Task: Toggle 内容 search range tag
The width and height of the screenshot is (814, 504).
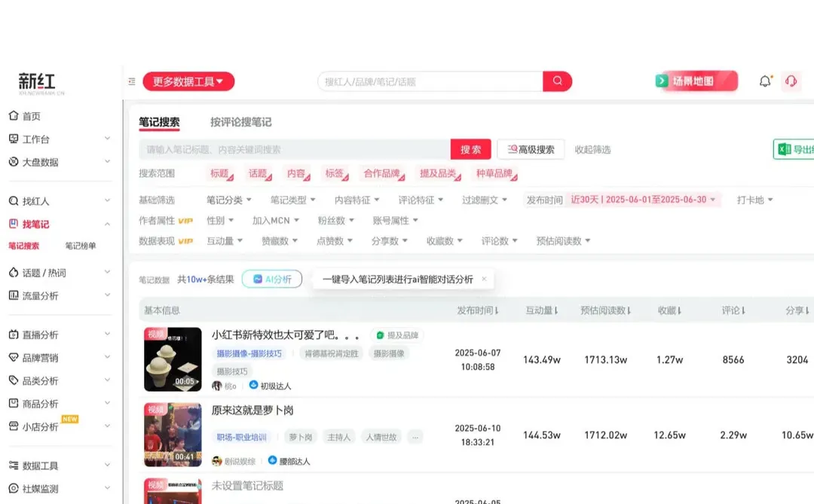Action: pyautogui.click(x=298, y=173)
